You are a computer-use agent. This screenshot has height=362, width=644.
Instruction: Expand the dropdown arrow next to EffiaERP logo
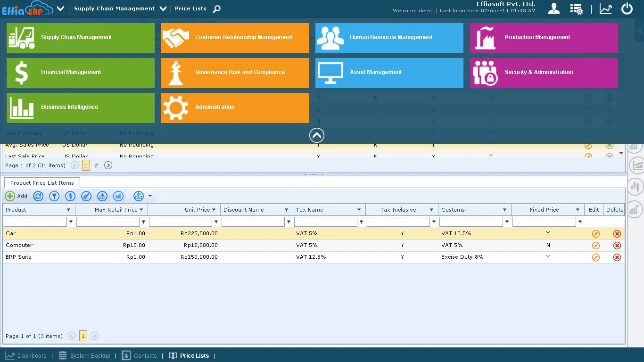click(x=60, y=8)
